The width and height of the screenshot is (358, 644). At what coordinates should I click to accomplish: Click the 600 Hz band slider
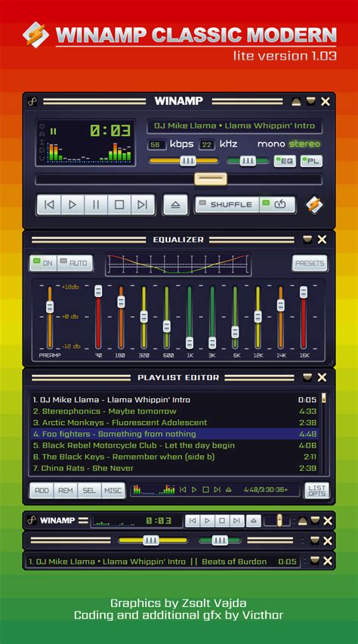tap(166, 317)
